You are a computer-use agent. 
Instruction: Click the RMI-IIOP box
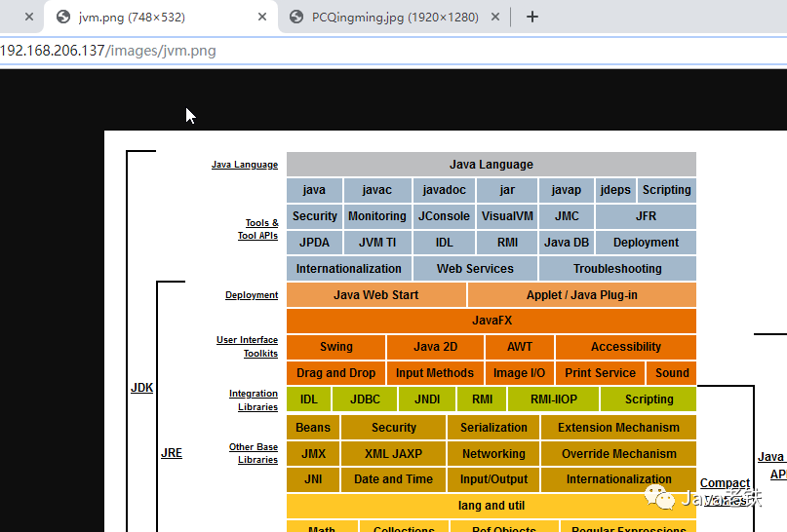(554, 399)
